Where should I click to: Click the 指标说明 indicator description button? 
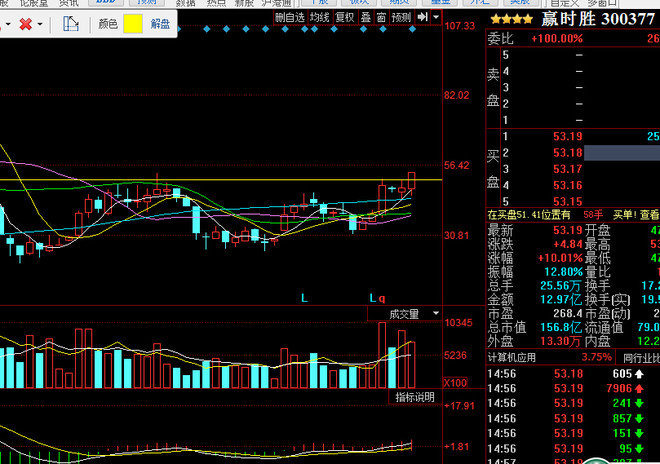[x=415, y=397]
